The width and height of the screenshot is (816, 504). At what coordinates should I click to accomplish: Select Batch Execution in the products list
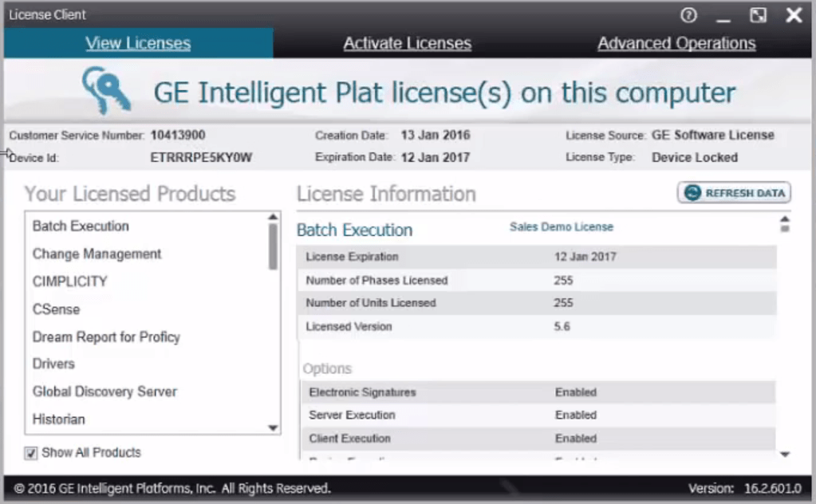[x=81, y=226]
